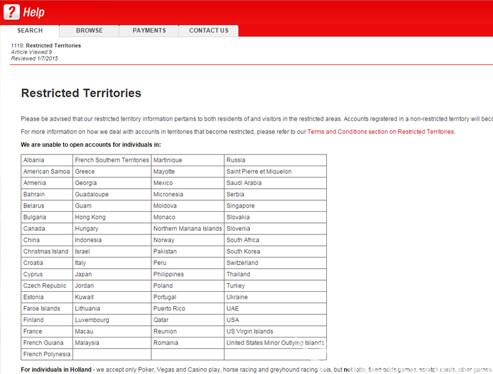This screenshot has height=374, width=493.
Task: Click the Croatia cell
Action: click(47, 263)
